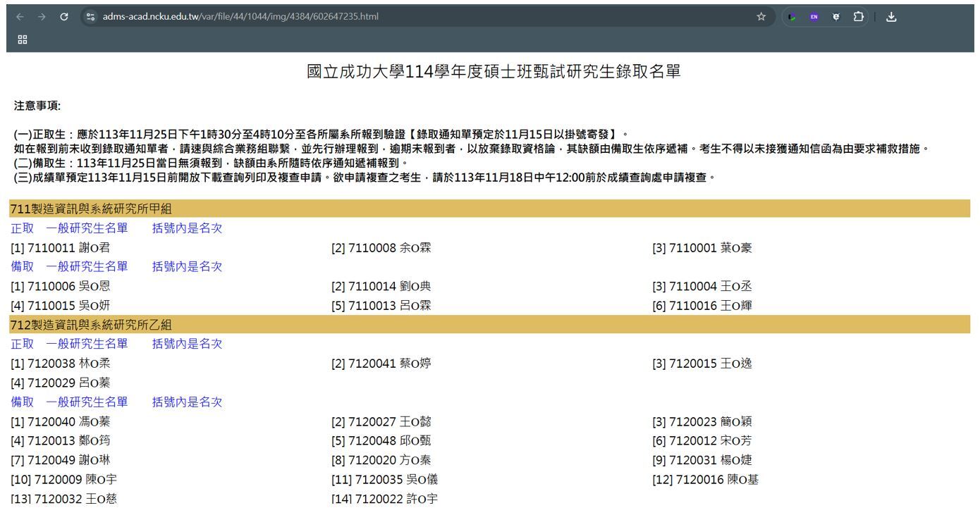The image size is (980, 515).
Task: Select entry 7120012 宋O芳
Action: click(702, 441)
